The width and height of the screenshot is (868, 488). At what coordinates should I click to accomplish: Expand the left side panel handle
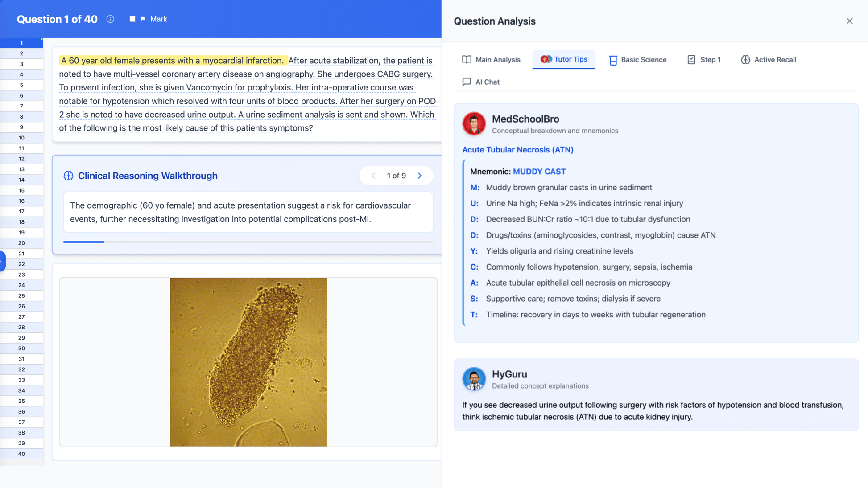[2, 261]
